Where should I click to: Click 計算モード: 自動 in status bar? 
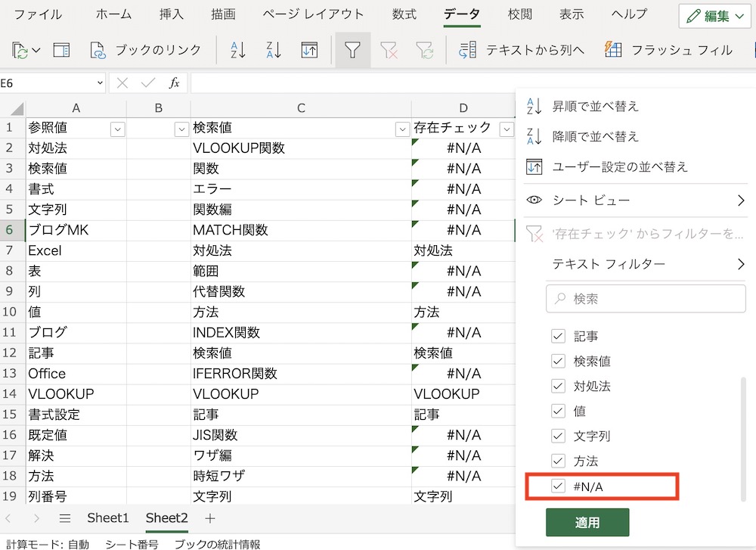[48, 544]
